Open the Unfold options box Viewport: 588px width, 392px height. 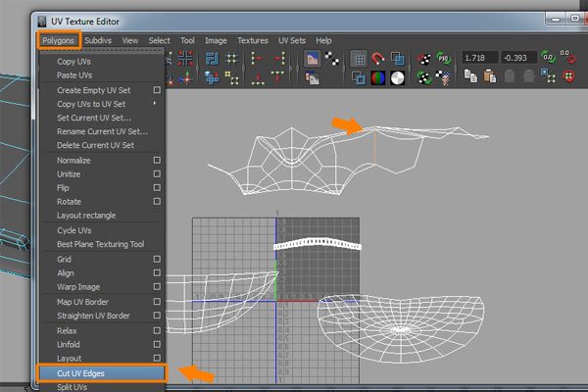[x=157, y=344]
